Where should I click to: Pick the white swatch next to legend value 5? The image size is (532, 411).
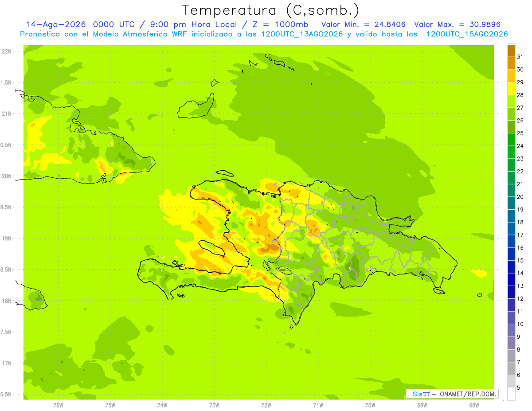pyautogui.click(x=511, y=394)
